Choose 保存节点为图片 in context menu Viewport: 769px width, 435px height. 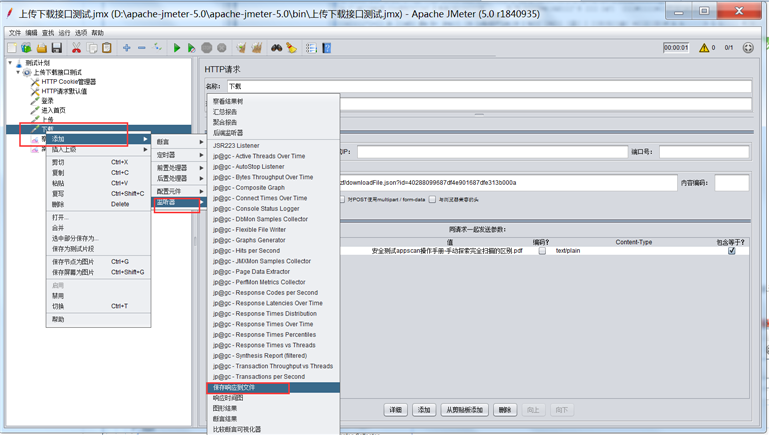(99, 262)
